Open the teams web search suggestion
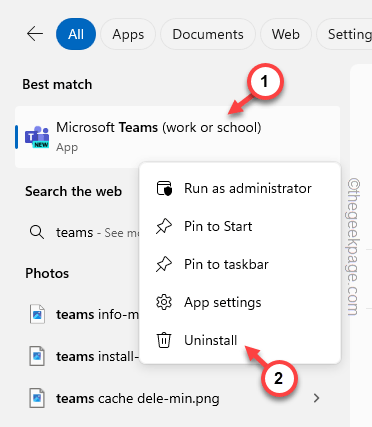Image resolution: width=372 pixels, height=427 pixels. (x=77, y=232)
